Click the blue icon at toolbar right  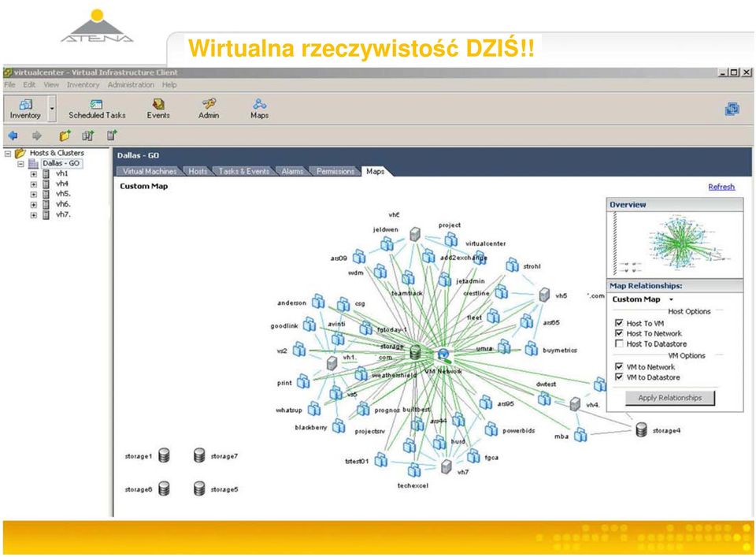click(732, 109)
